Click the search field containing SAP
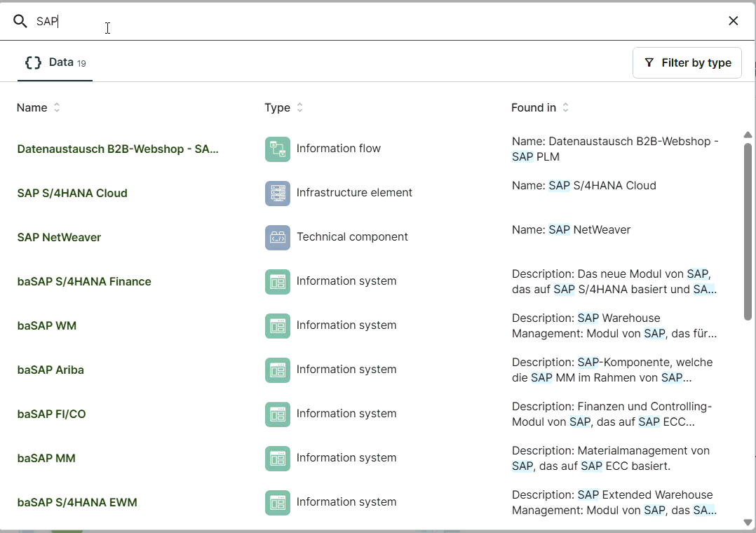This screenshot has width=756, height=533. coord(351,21)
